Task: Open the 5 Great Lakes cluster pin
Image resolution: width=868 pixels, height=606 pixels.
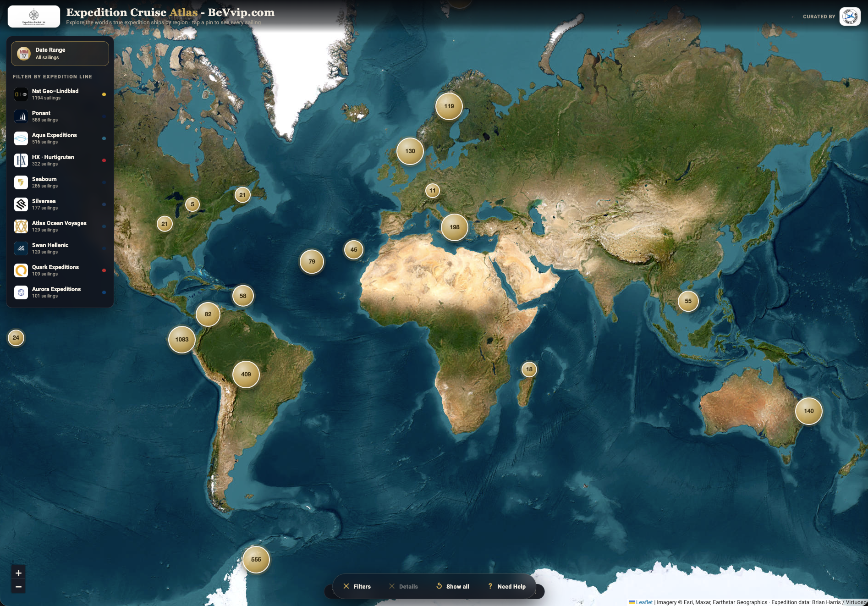Action: coord(192,204)
